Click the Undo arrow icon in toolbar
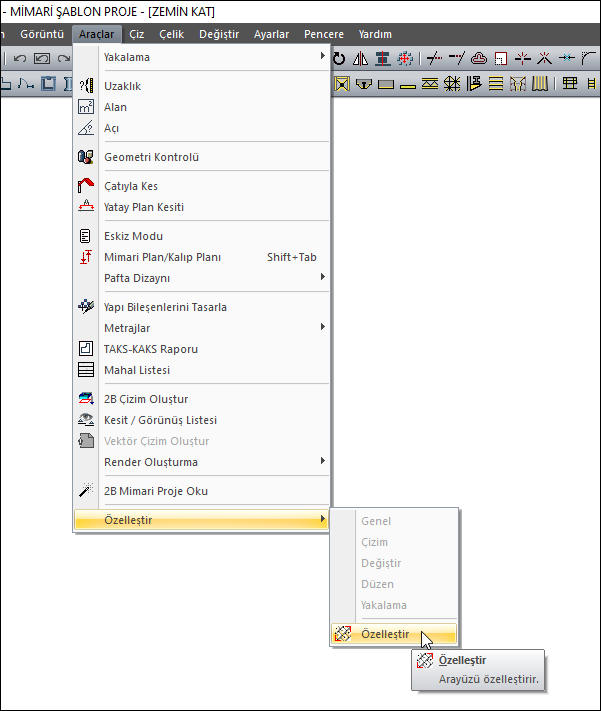 click(20, 58)
